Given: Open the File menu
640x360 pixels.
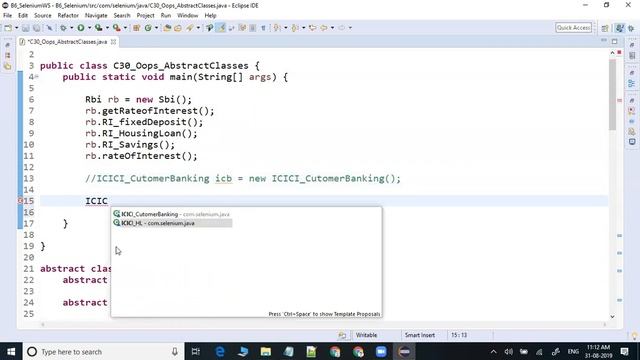Looking at the screenshot, I should pos(7,16).
